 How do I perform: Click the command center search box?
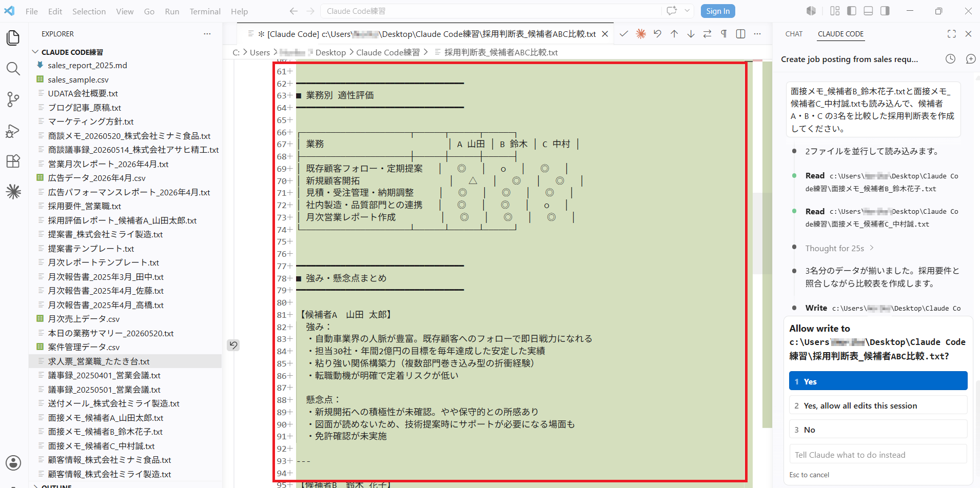point(491,11)
